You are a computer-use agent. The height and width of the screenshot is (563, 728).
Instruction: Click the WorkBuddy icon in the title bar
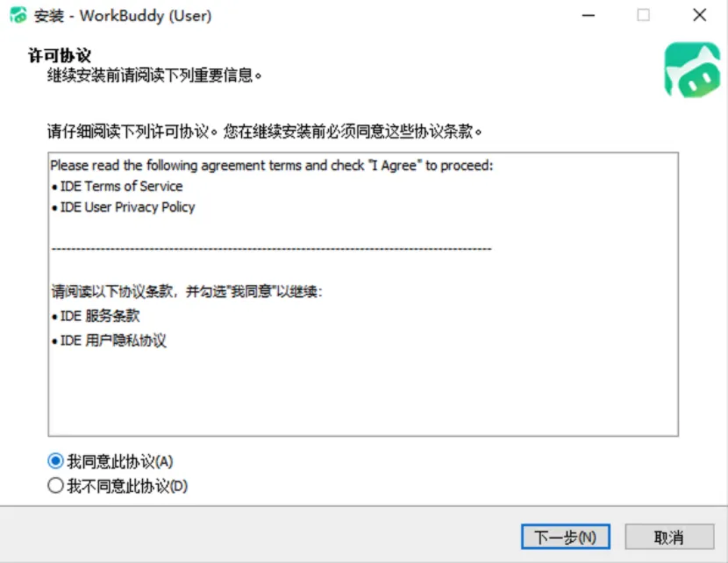tap(18, 15)
